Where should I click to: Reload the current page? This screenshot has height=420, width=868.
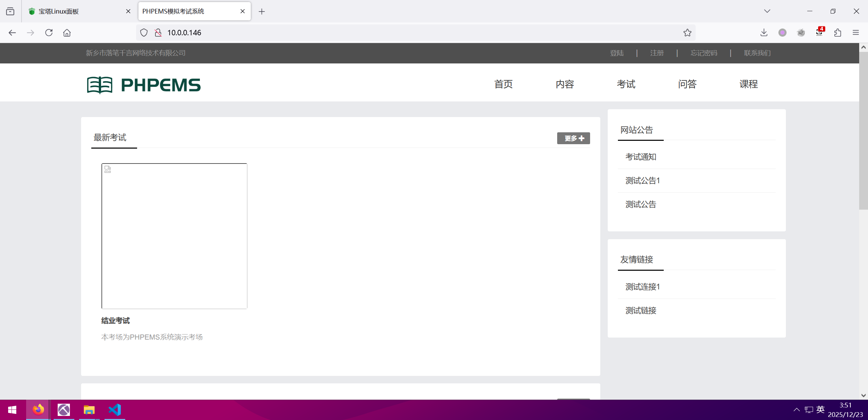[x=49, y=33]
